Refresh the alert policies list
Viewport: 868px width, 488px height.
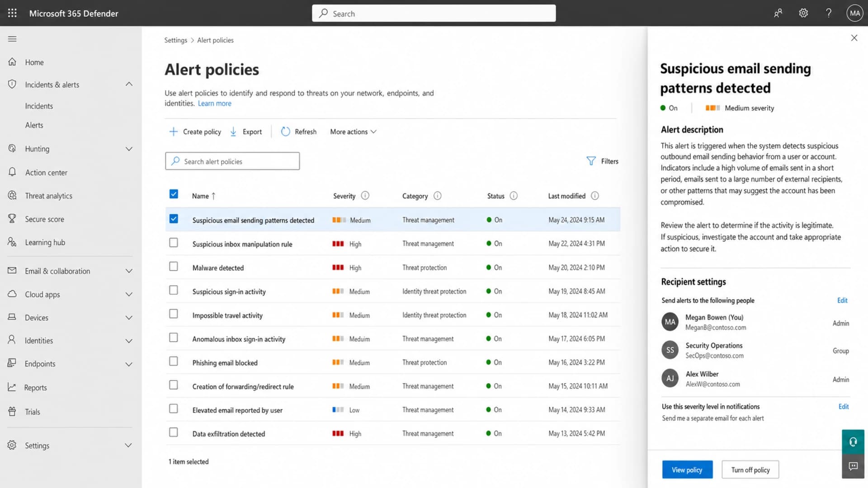(x=298, y=131)
